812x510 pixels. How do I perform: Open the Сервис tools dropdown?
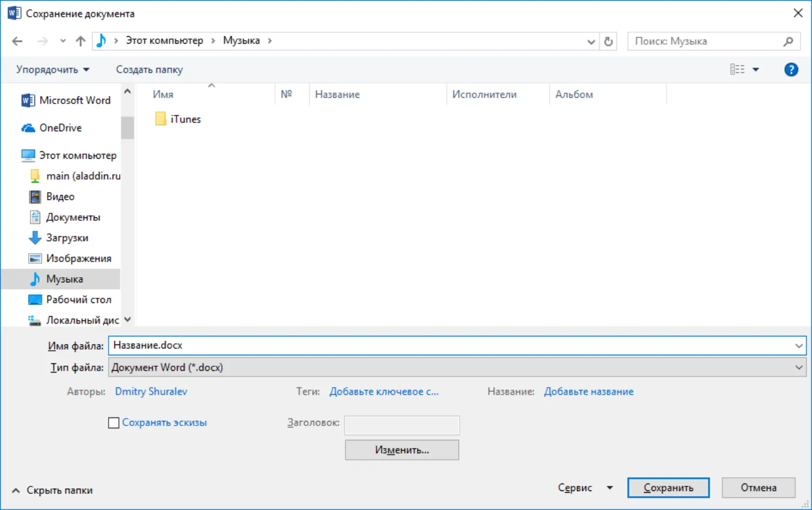click(x=585, y=488)
